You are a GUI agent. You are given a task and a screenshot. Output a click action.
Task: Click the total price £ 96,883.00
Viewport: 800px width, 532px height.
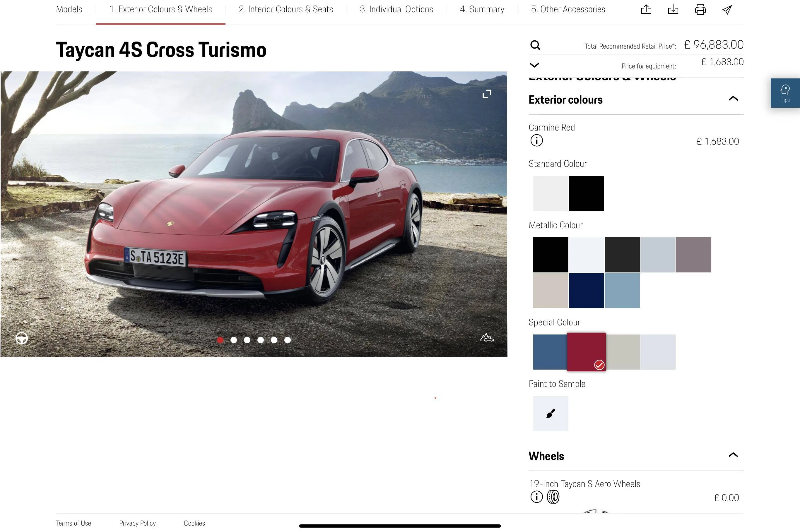713,45
